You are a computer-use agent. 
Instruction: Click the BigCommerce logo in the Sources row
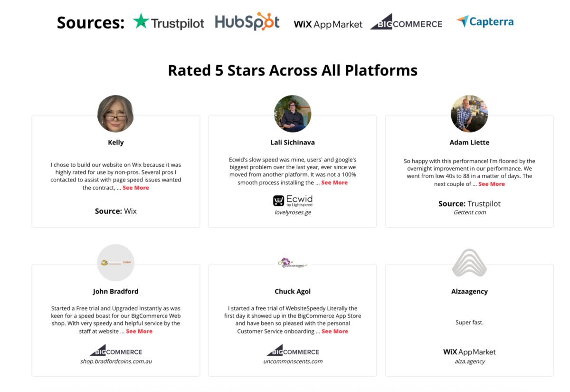(x=407, y=24)
